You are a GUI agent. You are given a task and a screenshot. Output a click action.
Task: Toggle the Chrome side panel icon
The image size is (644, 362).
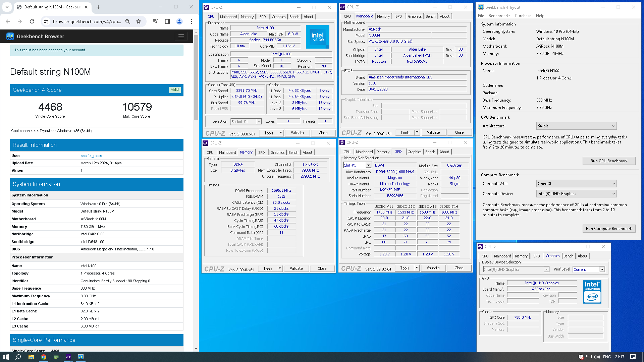coord(167,21)
